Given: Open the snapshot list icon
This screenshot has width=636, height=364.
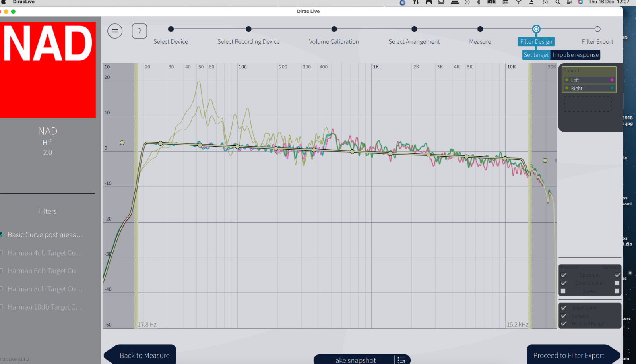Looking at the screenshot, I should (x=401, y=360).
